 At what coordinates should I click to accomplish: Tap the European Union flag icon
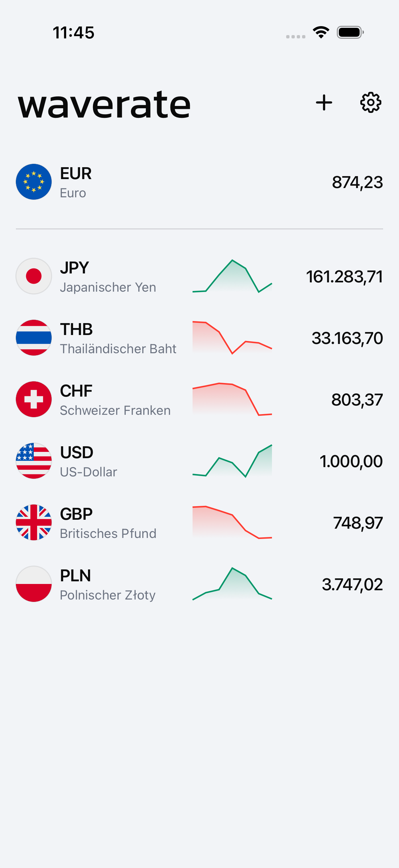click(x=34, y=182)
